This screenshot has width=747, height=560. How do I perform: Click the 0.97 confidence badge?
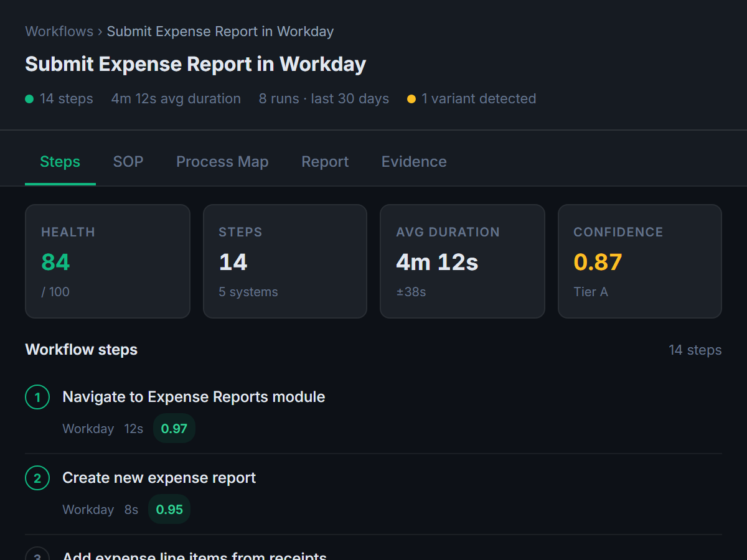point(174,428)
